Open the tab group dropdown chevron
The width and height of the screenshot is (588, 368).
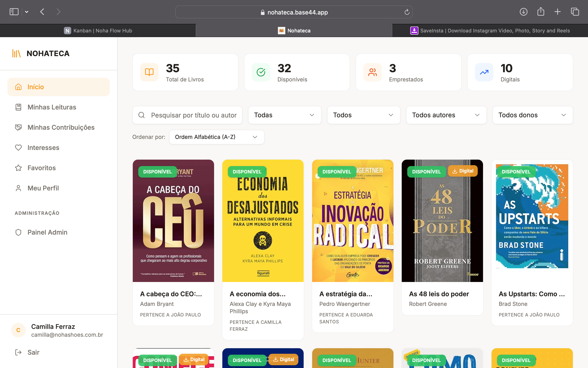click(27, 12)
